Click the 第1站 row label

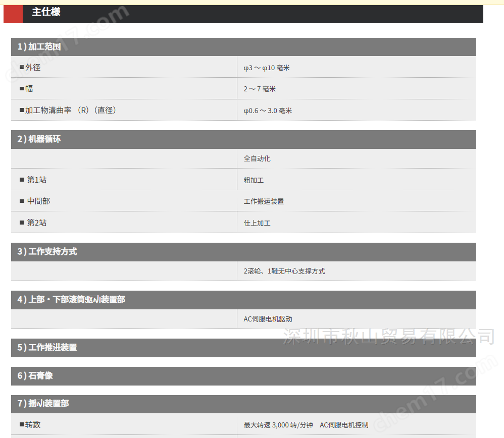point(37,180)
